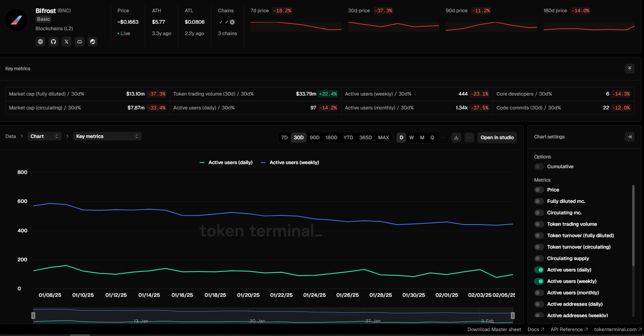Collapse the Key metrics section arrow

(x=630, y=69)
